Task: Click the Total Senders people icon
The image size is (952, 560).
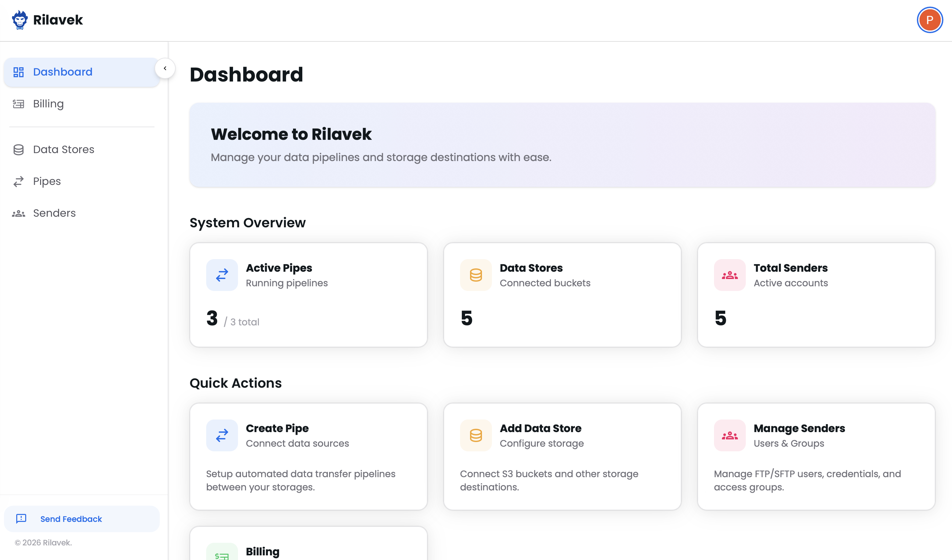Action: coord(730,275)
